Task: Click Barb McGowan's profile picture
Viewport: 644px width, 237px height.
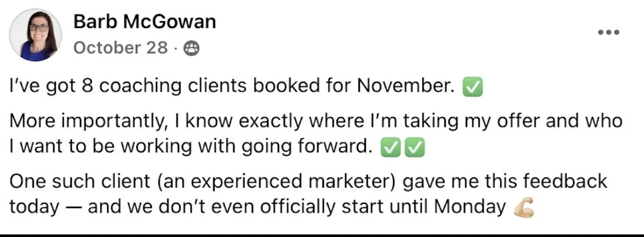Action: tap(35, 35)
